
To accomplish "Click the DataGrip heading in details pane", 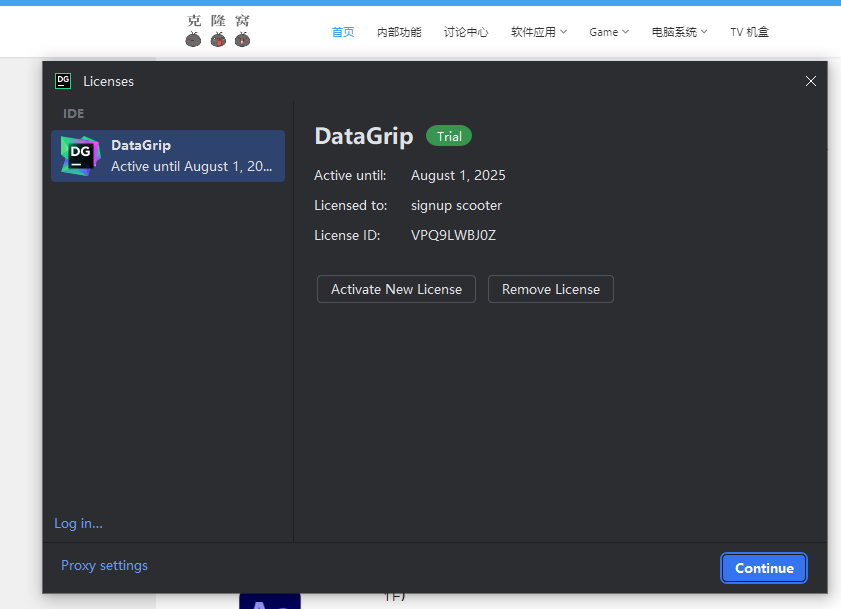I will [x=364, y=136].
